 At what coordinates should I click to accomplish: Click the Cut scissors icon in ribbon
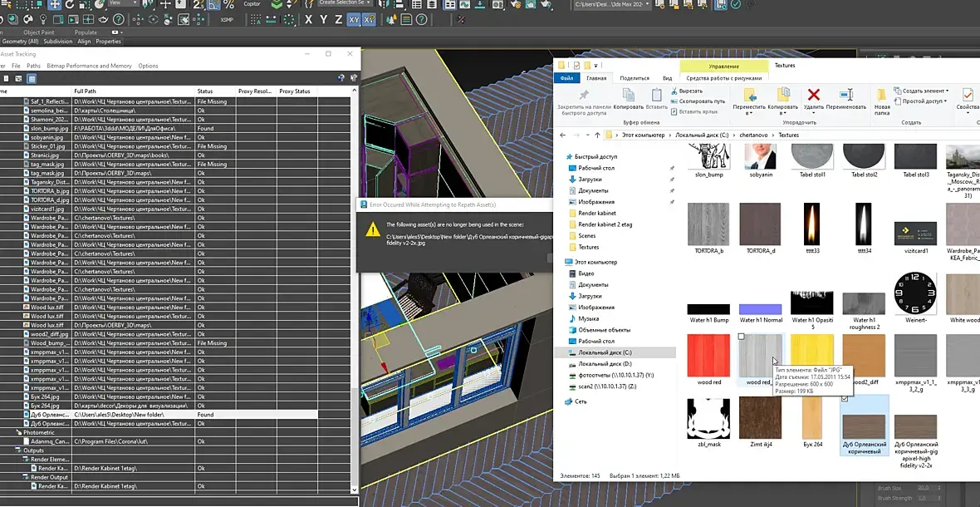(x=673, y=91)
